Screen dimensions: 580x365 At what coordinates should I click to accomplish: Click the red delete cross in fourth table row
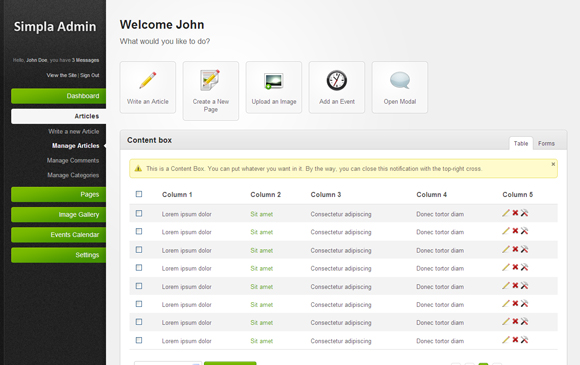tap(515, 267)
